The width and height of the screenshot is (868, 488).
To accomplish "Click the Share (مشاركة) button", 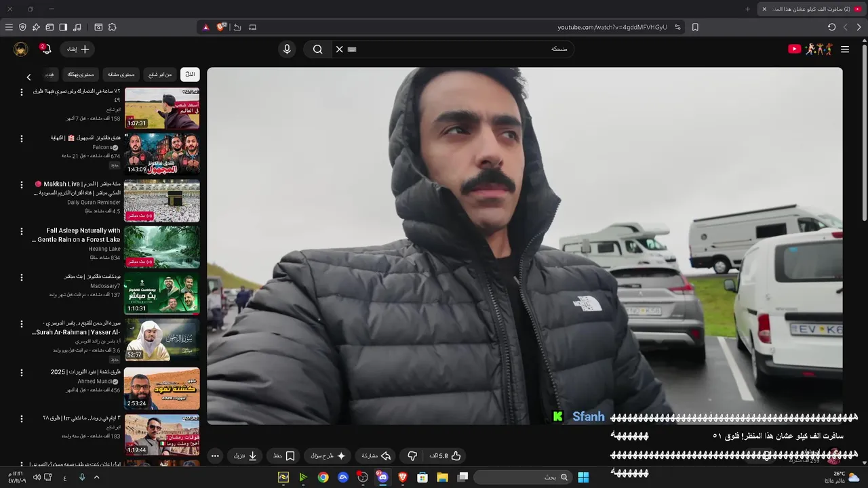I will tap(376, 456).
